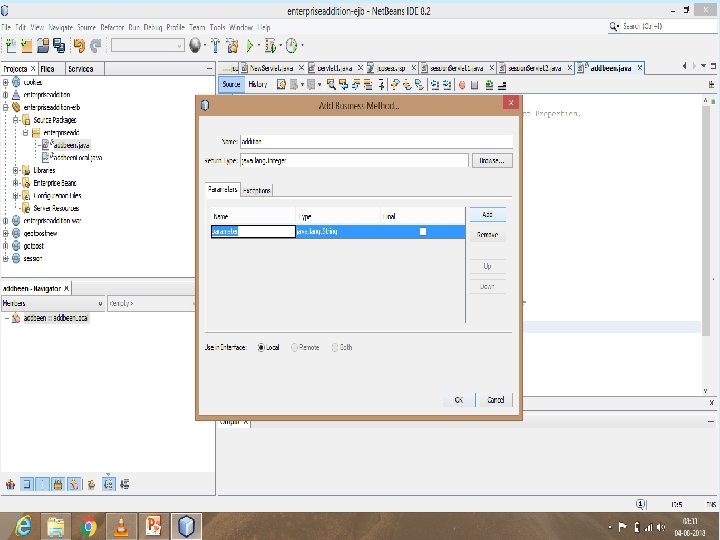The image size is (720, 540).
Task: Click the Save All toolbar icon
Action: click(x=59, y=45)
